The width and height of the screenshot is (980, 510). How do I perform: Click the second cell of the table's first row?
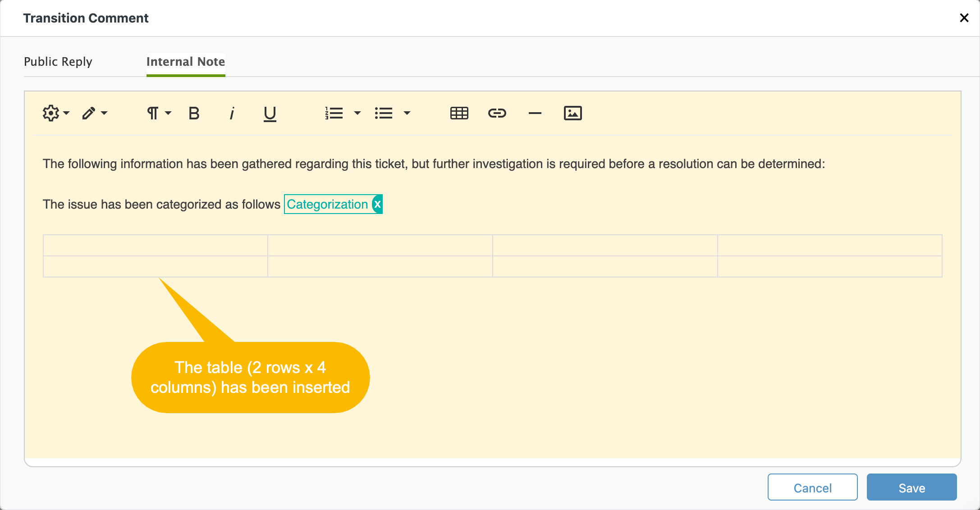point(380,246)
